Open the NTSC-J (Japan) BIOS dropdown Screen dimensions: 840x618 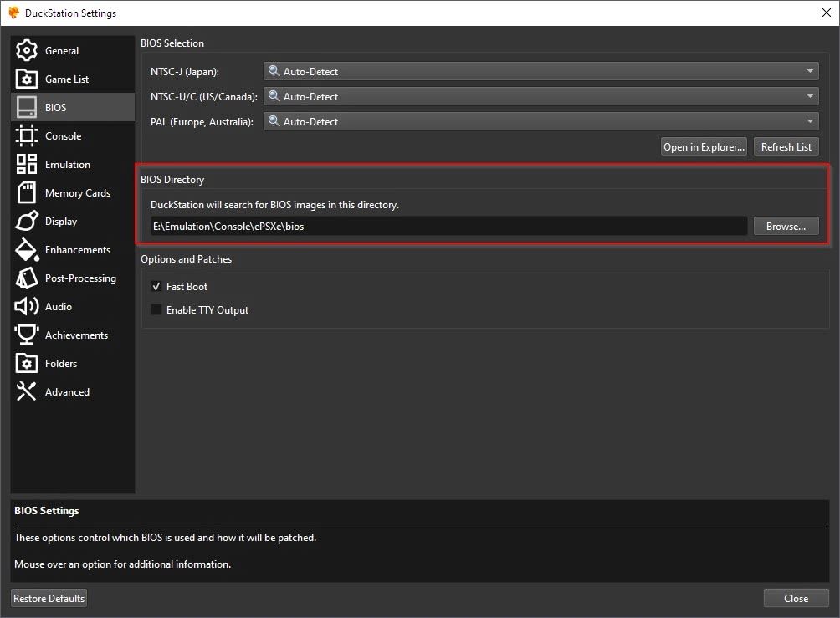coord(541,71)
